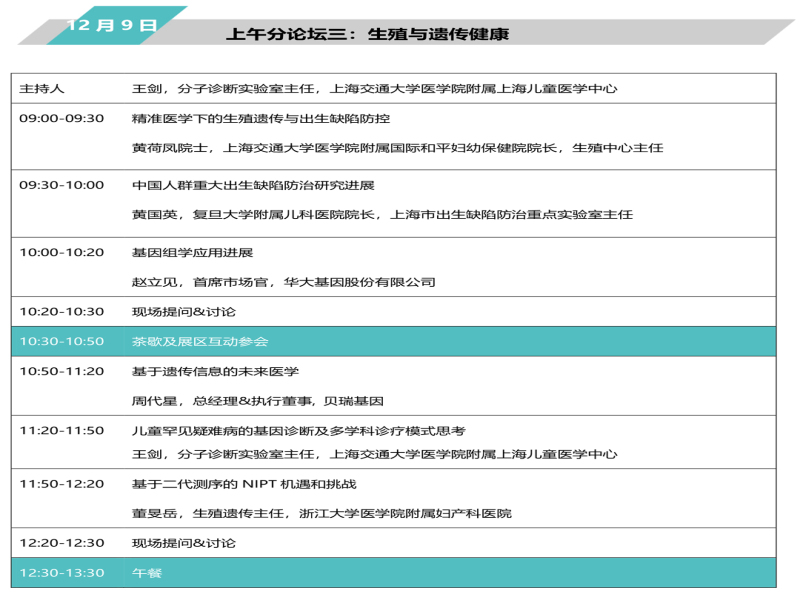Click the 午餐 row text
The image size is (800, 600).
pos(147,573)
